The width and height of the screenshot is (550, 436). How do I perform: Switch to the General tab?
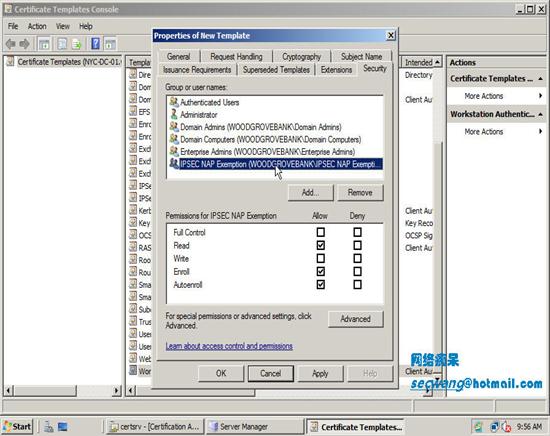[179, 56]
